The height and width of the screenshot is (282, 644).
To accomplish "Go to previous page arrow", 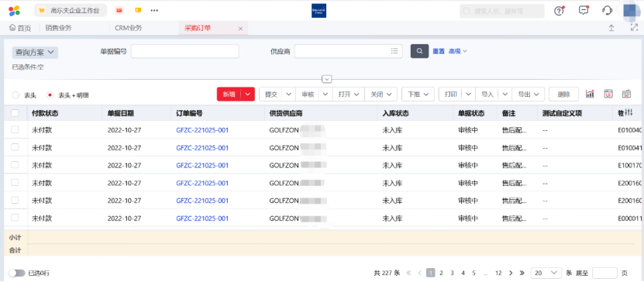I will [x=420, y=273].
